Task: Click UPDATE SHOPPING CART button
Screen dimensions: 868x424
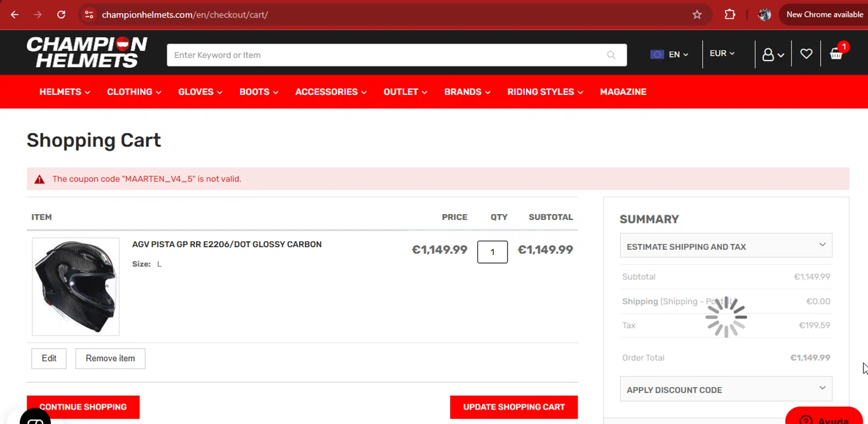Action: click(x=514, y=407)
